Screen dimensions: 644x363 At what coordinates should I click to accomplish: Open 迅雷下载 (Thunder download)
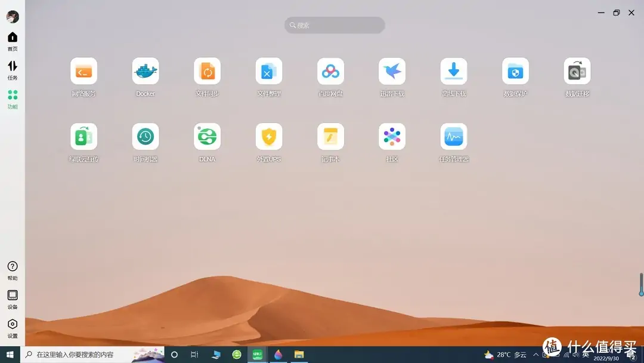(392, 72)
